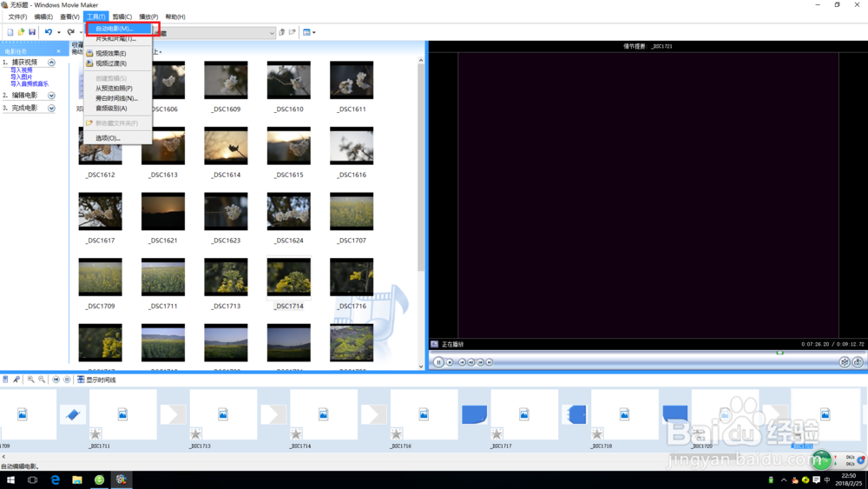The image size is (868, 489).
Task: Open the Play menu
Action: click(x=148, y=17)
